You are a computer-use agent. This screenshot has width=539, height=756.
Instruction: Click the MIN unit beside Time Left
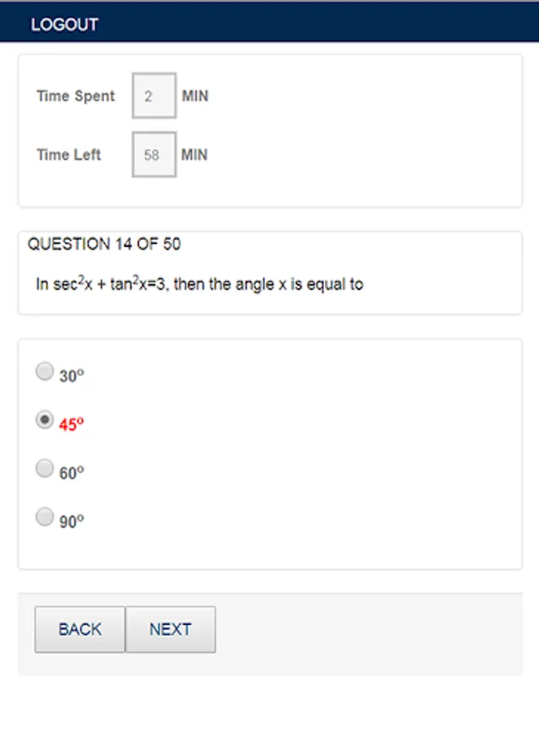[x=195, y=155]
